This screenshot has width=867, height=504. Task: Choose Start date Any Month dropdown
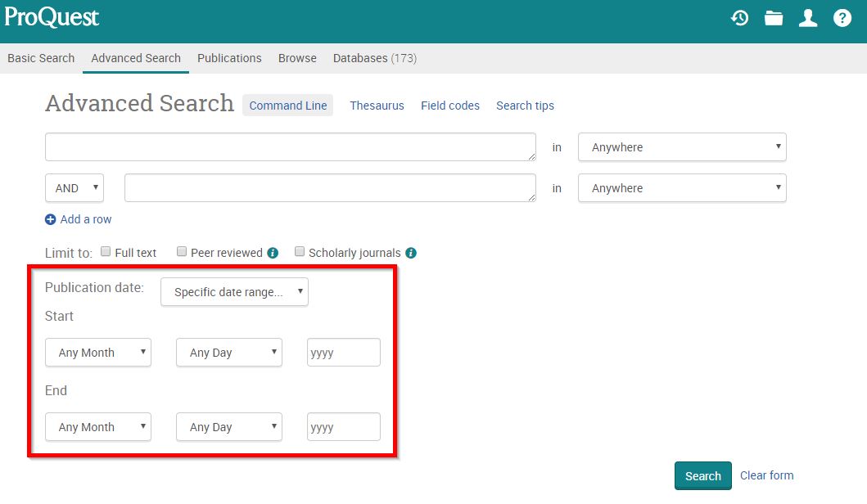tap(98, 353)
